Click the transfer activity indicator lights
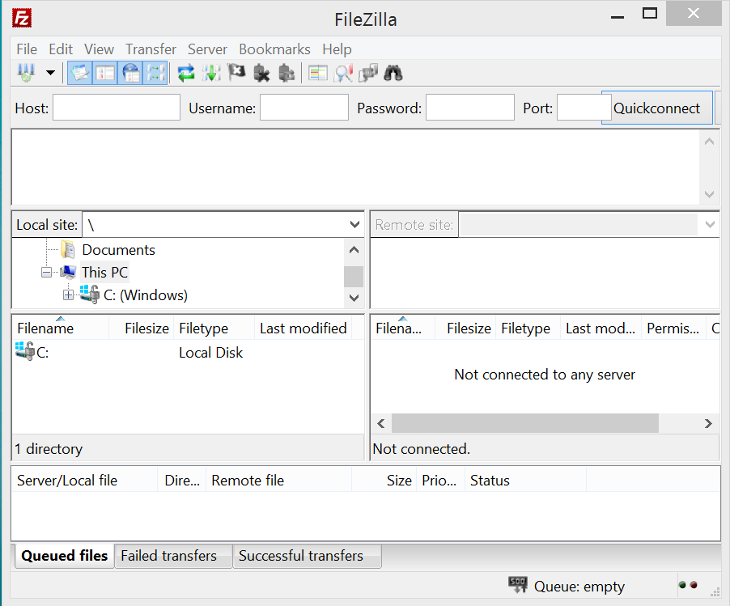The image size is (730, 606). (688, 585)
